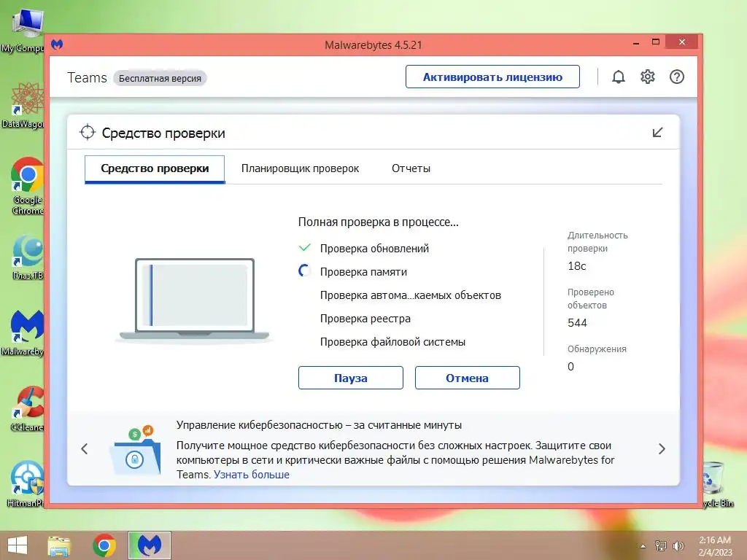This screenshot has height=560, width=747.
Task: Click Активировать лицензию button
Action: click(492, 77)
